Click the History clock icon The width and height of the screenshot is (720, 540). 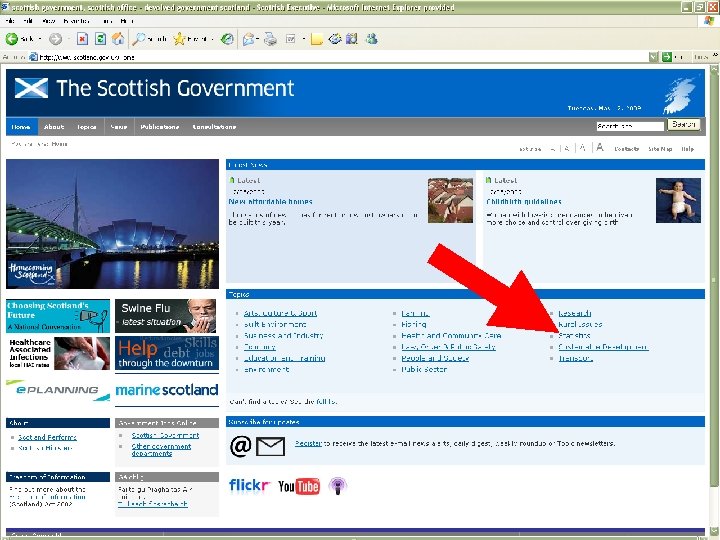[227, 39]
